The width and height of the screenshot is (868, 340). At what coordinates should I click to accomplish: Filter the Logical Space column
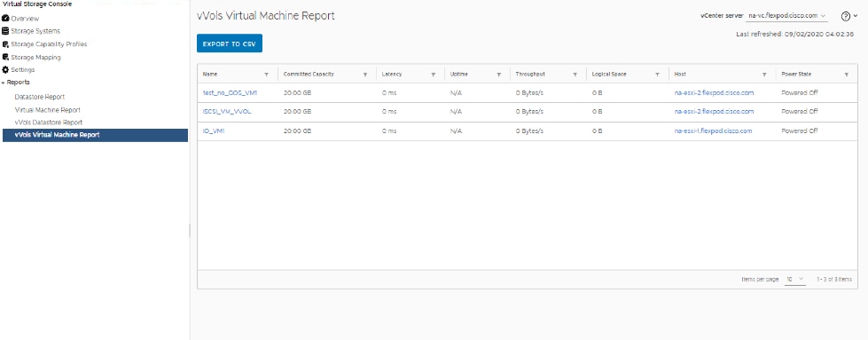657,75
